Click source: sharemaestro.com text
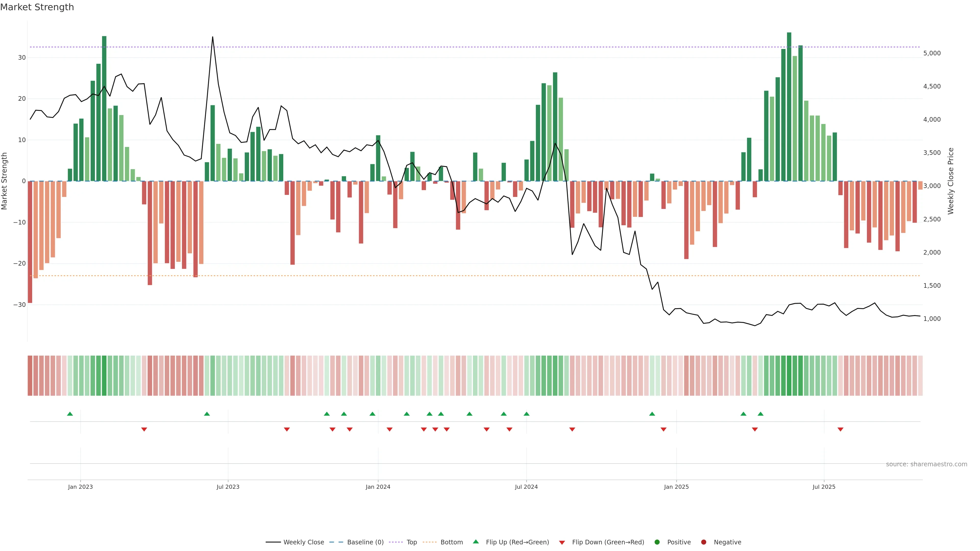Screen dimensions: 980x551 (x=926, y=464)
